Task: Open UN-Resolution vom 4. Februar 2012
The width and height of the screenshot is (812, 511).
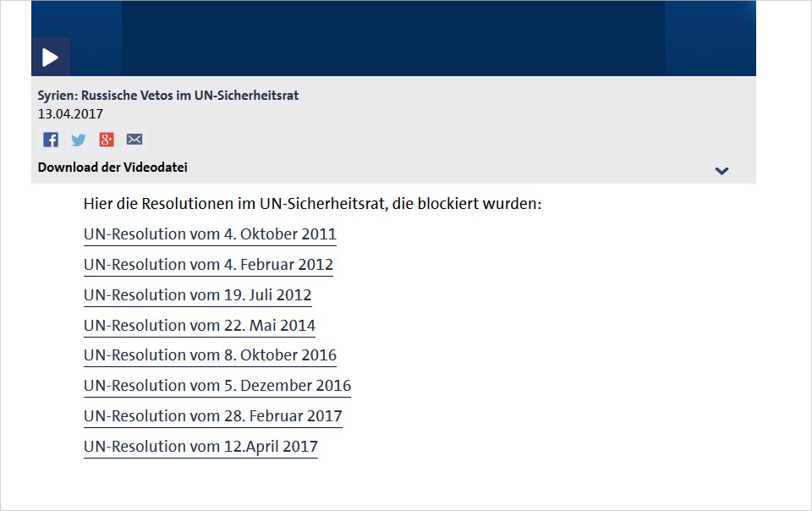Action: (208, 265)
